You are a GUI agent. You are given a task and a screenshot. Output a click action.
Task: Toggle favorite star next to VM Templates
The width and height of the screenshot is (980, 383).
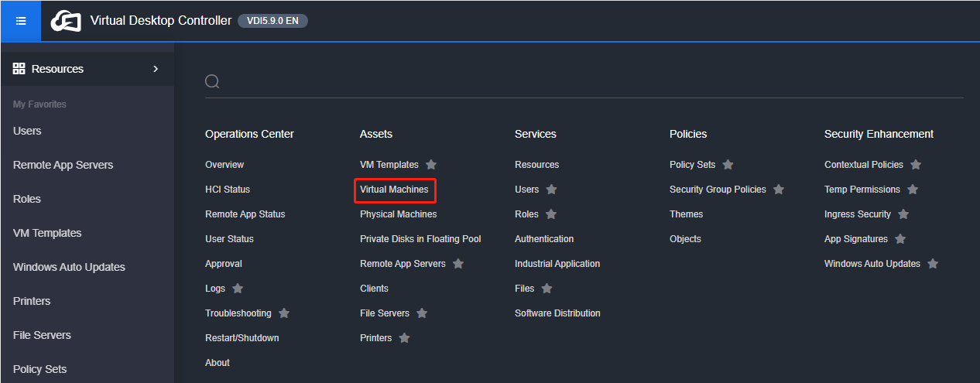431,165
